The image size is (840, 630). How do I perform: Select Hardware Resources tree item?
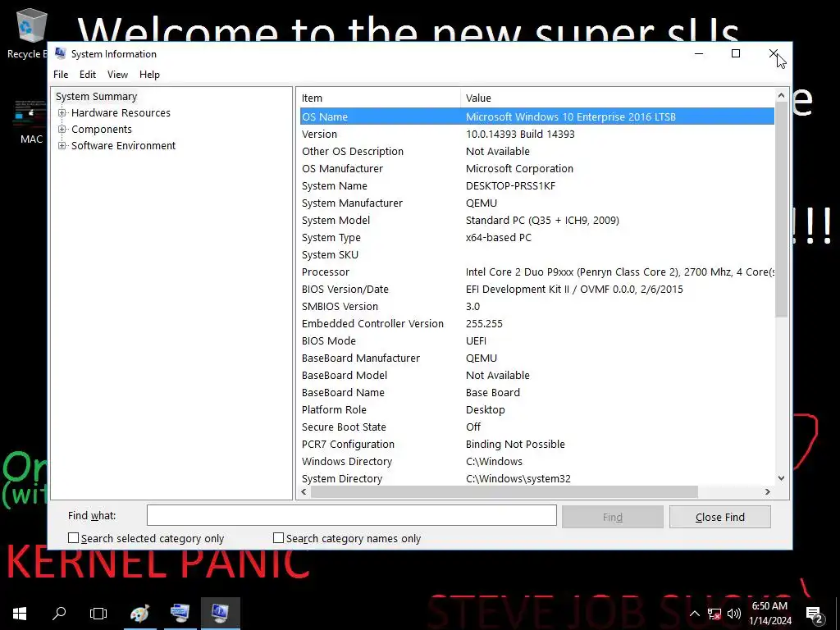pos(121,113)
